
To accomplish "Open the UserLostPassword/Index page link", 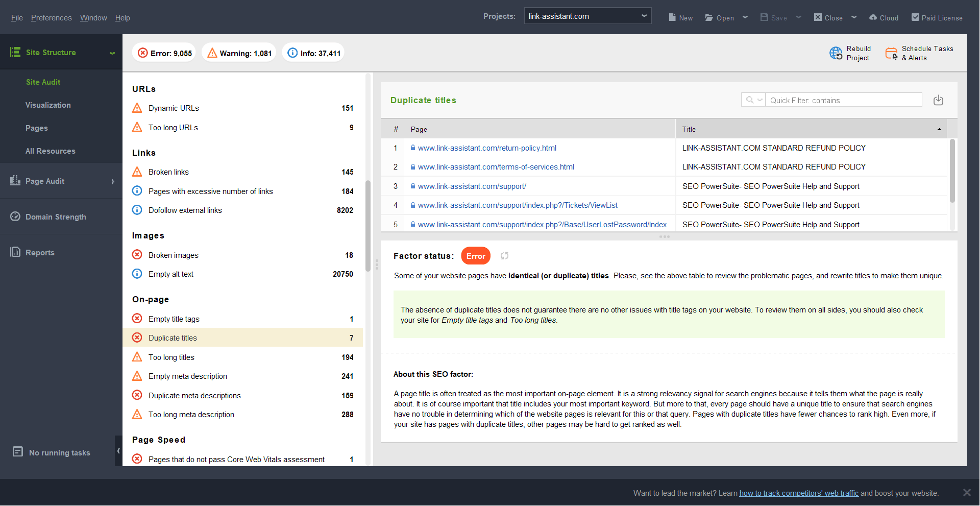I will point(542,225).
